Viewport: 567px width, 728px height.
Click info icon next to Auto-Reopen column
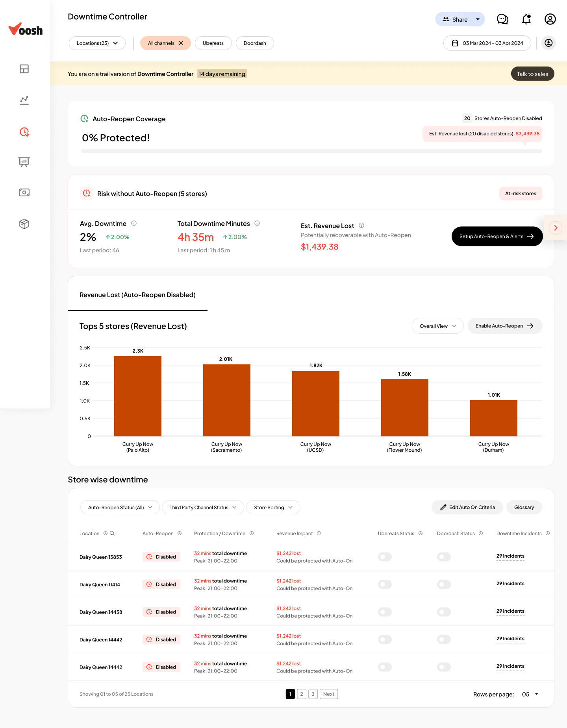click(180, 533)
